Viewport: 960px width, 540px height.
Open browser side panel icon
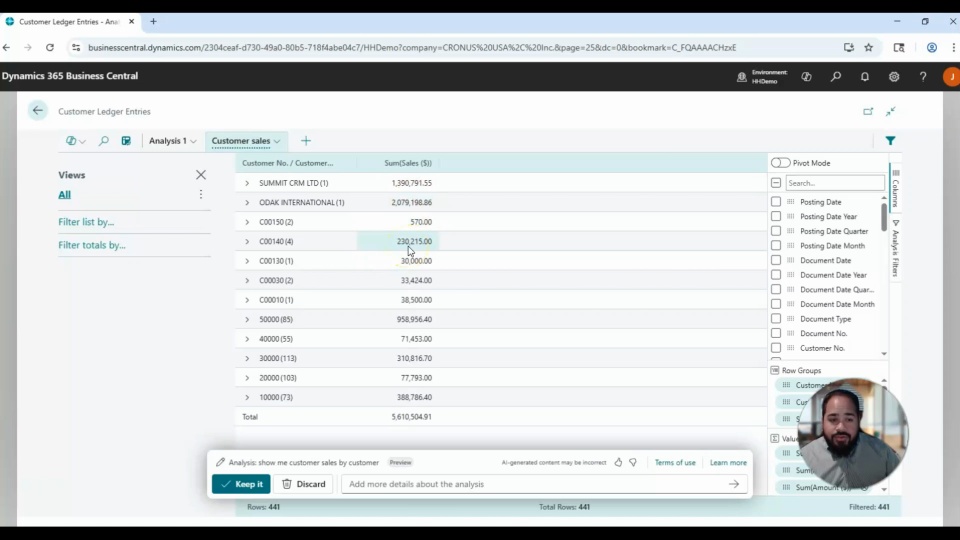click(x=899, y=47)
